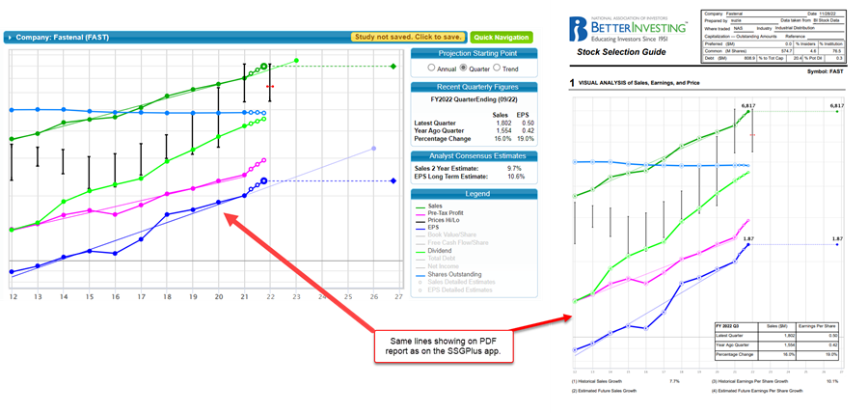Screen dimensions: 868x413
Task: Click the BetterInvesting logo in PDF report
Action: click(x=628, y=31)
